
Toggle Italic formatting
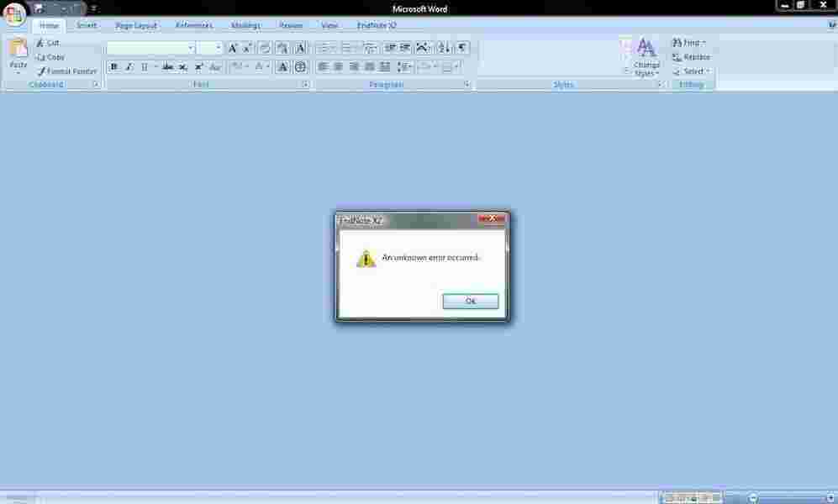(129, 66)
